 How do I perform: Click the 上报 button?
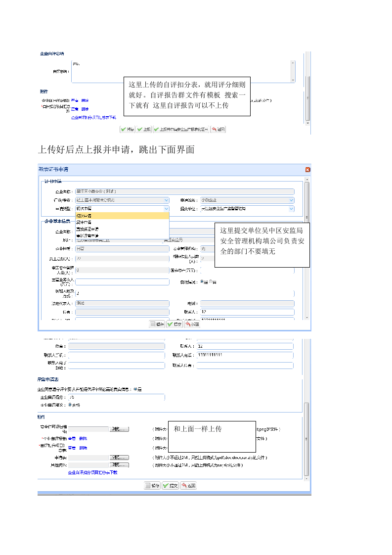click(x=144, y=130)
